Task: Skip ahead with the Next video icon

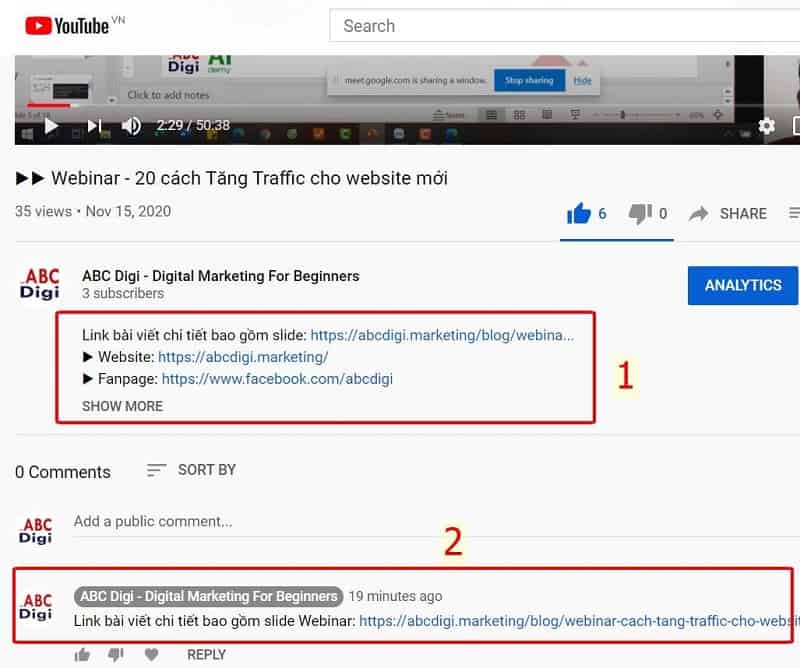Action: (x=92, y=127)
